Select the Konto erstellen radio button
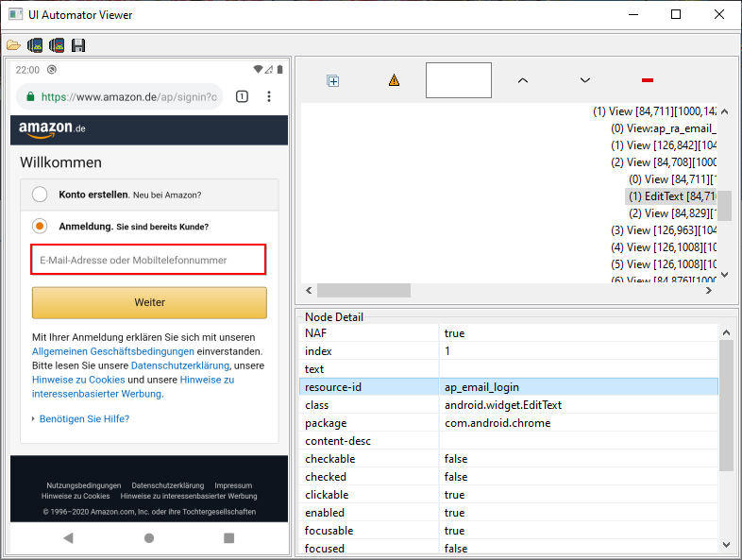742x560 pixels. [40, 195]
